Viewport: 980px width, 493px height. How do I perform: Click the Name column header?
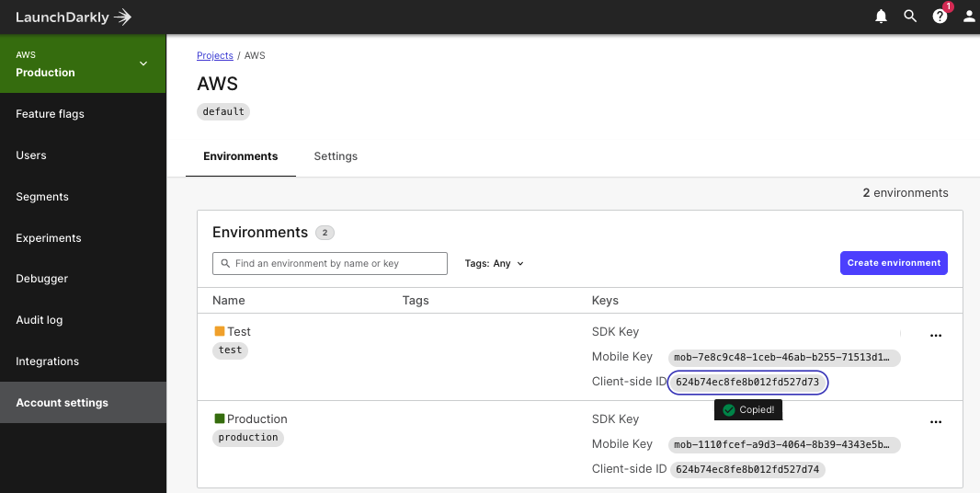pyautogui.click(x=229, y=300)
